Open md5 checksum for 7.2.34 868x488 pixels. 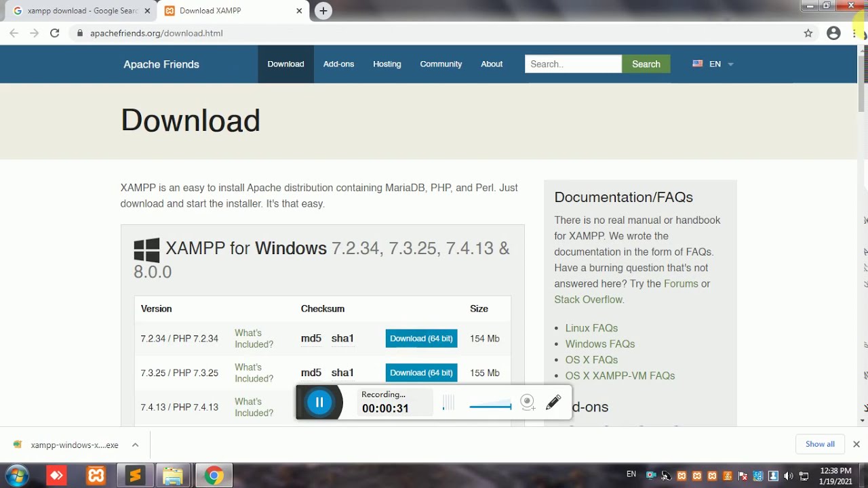pyautogui.click(x=311, y=338)
